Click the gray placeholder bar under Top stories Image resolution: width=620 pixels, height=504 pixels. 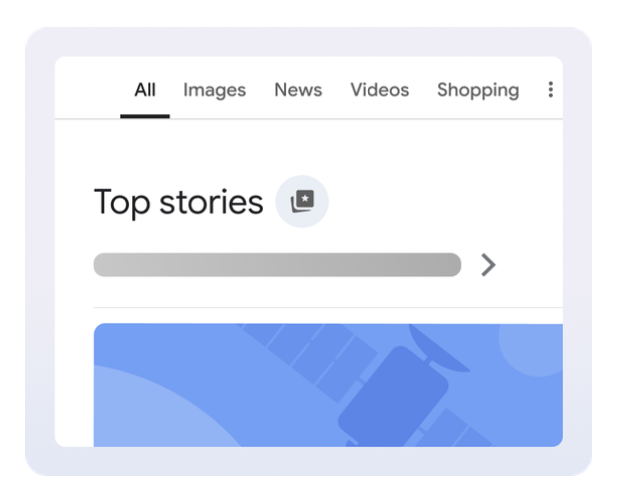click(277, 265)
